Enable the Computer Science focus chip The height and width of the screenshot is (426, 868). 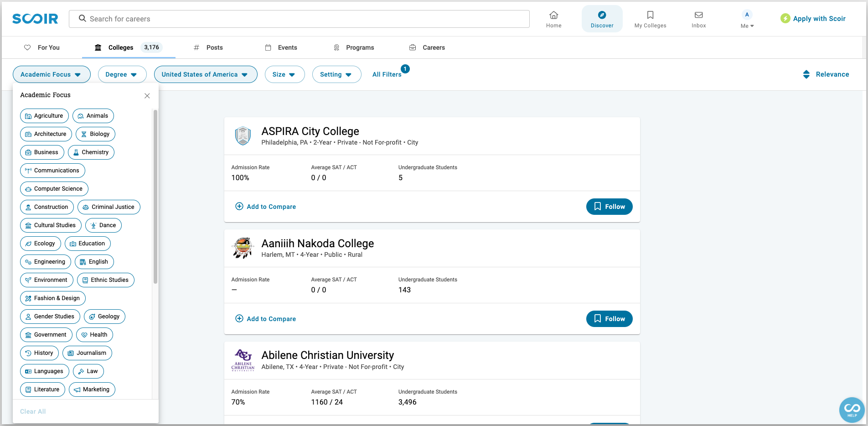click(x=54, y=189)
